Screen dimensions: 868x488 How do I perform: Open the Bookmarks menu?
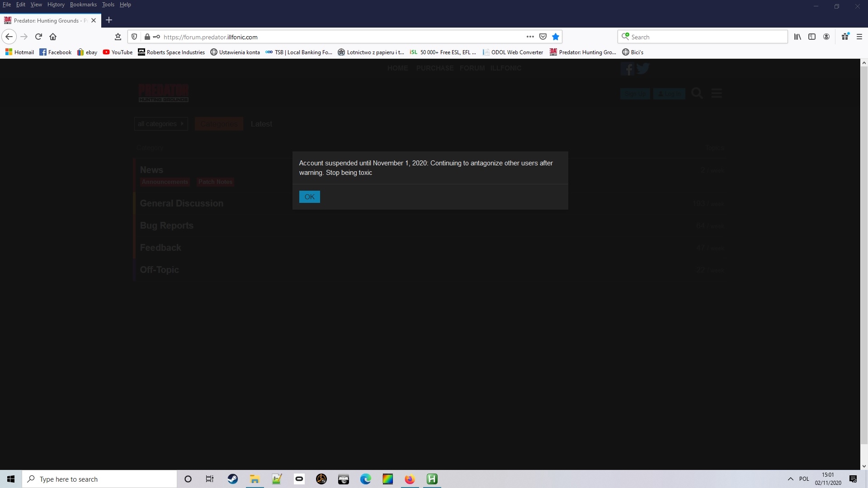pos(83,5)
